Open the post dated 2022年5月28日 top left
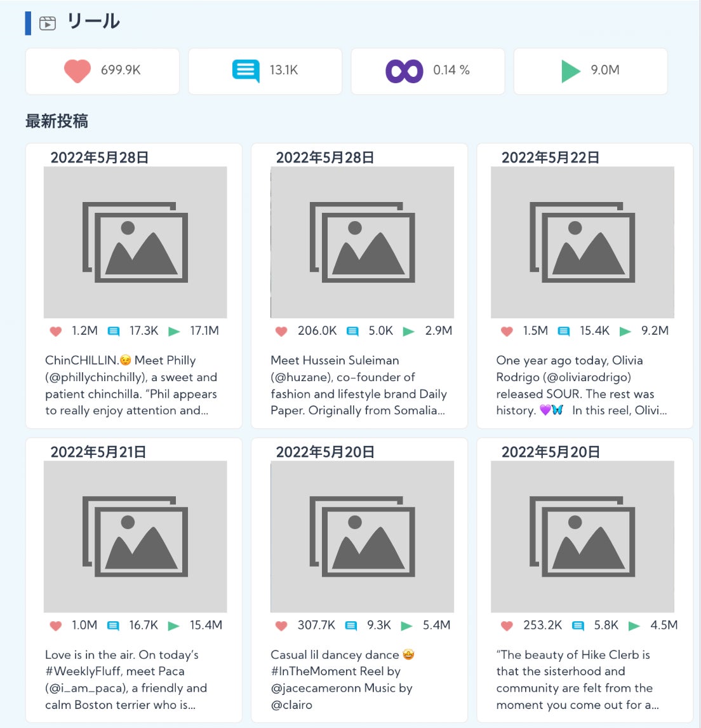The height and width of the screenshot is (728, 701). pos(135,242)
